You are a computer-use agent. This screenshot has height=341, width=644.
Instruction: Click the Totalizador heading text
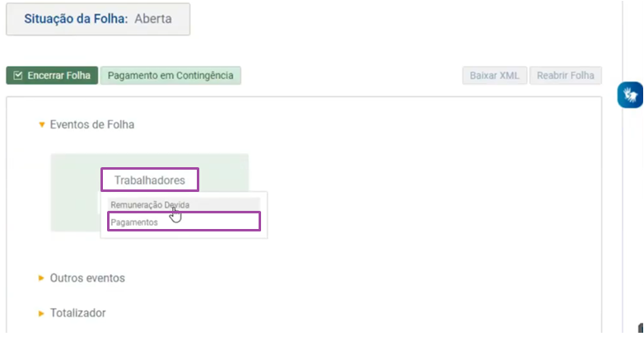77,313
